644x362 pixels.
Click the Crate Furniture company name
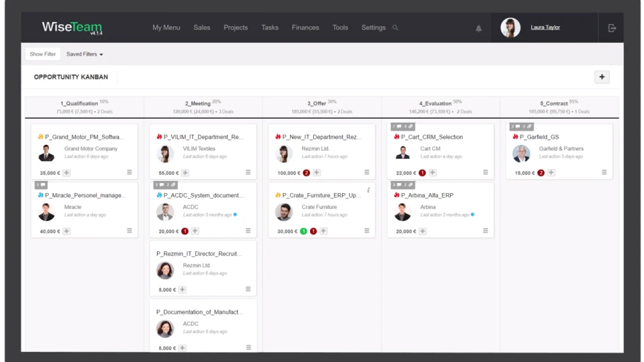(319, 207)
